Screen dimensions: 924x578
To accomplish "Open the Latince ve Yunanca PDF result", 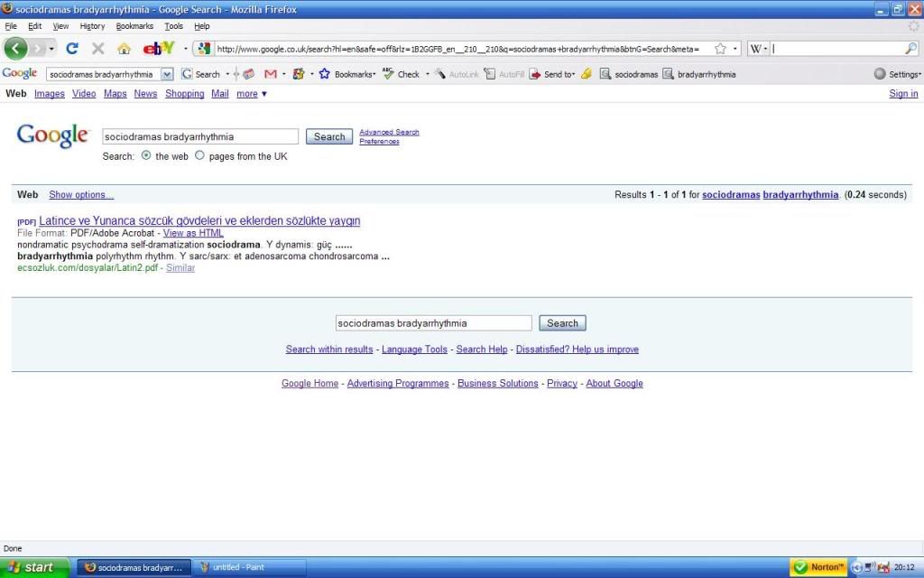I will 199,220.
